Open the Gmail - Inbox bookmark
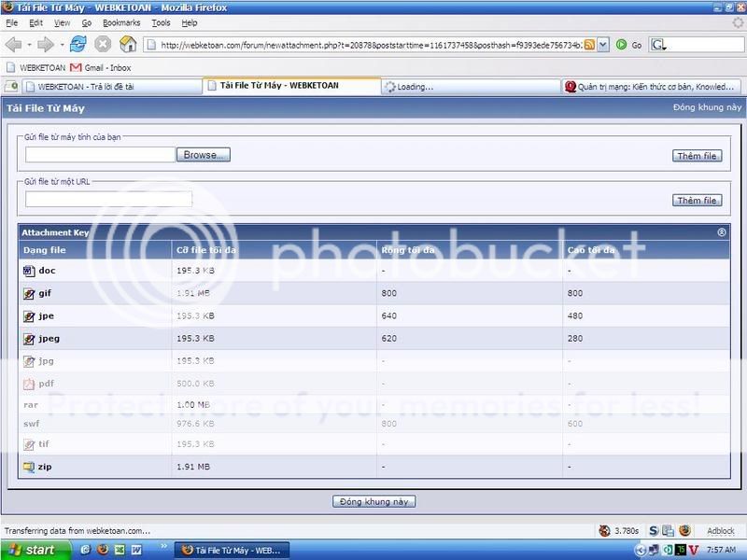 tap(105, 66)
